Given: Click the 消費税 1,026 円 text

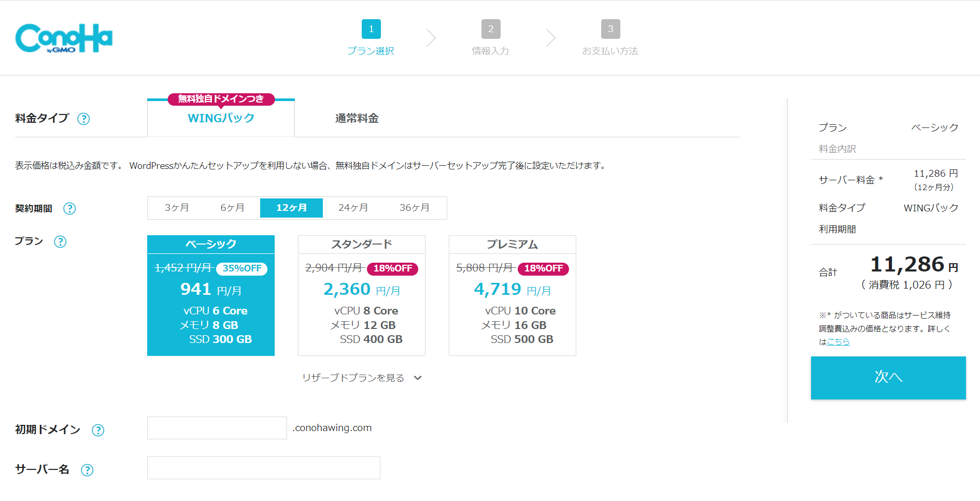Looking at the screenshot, I should tap(907, 285).
